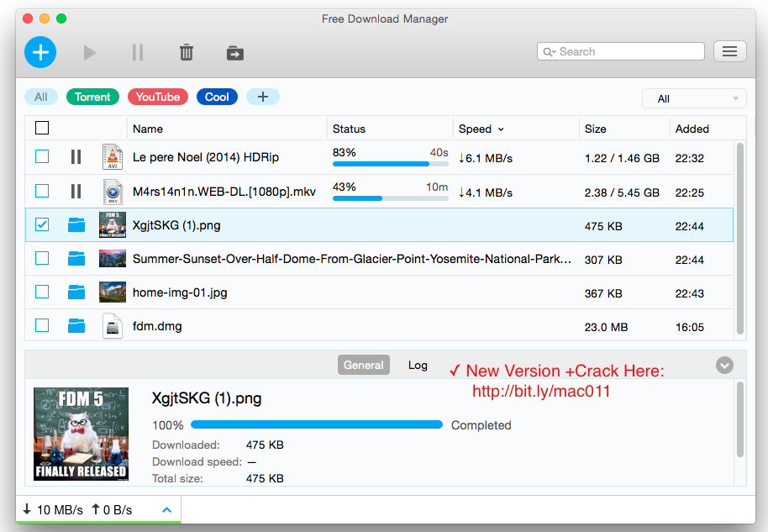Screen dimensions: 768x532
Task: Click the hamburger menu icon
Action: 729,50
